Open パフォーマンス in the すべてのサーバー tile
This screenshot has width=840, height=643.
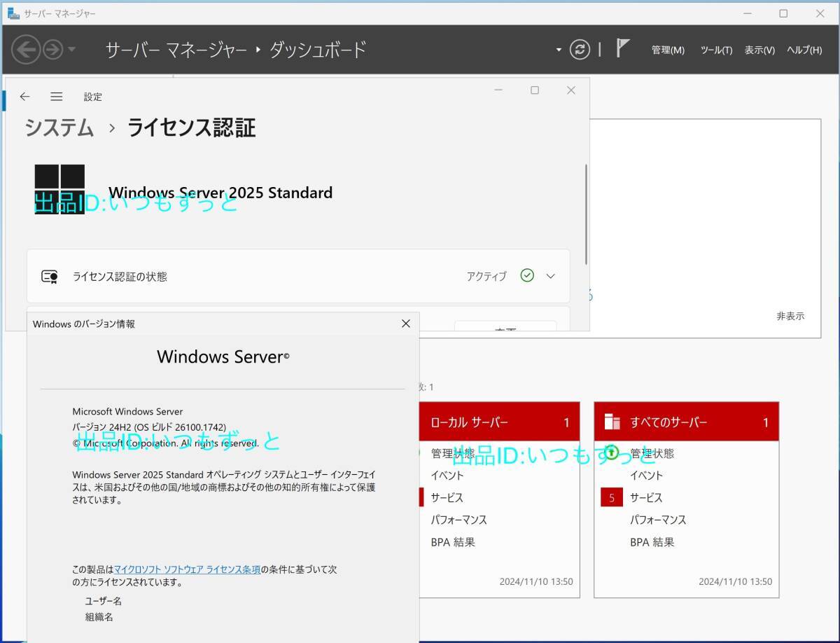pyautogui.click(x=658, y=520)
